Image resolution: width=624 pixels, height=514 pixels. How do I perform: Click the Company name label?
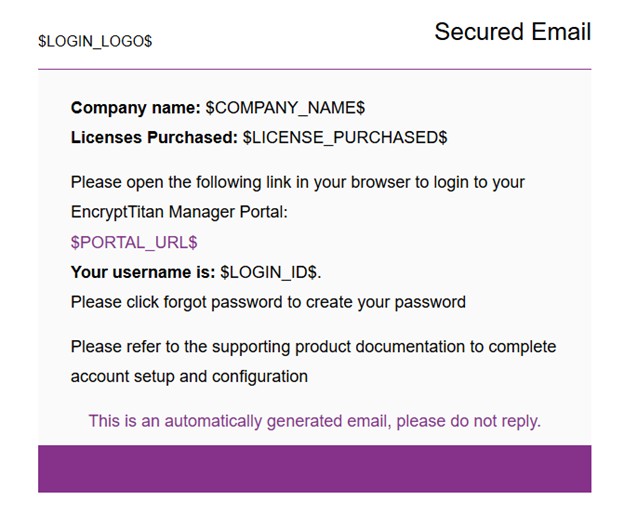click(136, 108)
